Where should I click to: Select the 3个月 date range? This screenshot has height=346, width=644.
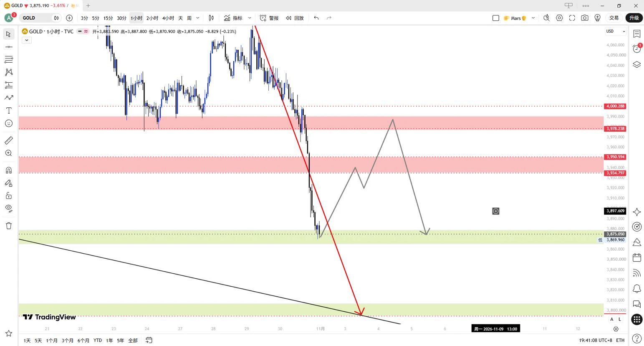tap(68, 341)
